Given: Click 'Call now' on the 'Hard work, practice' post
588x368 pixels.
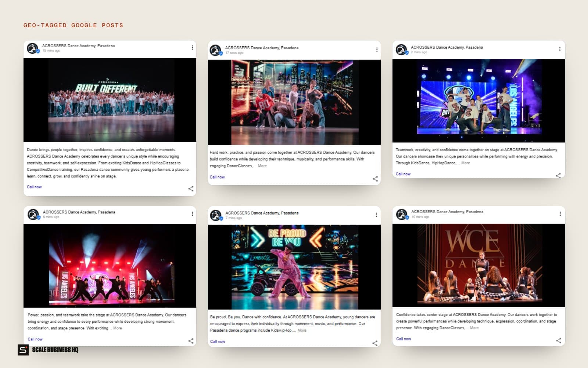Looking at the screenshot, I should click(217, 177).
